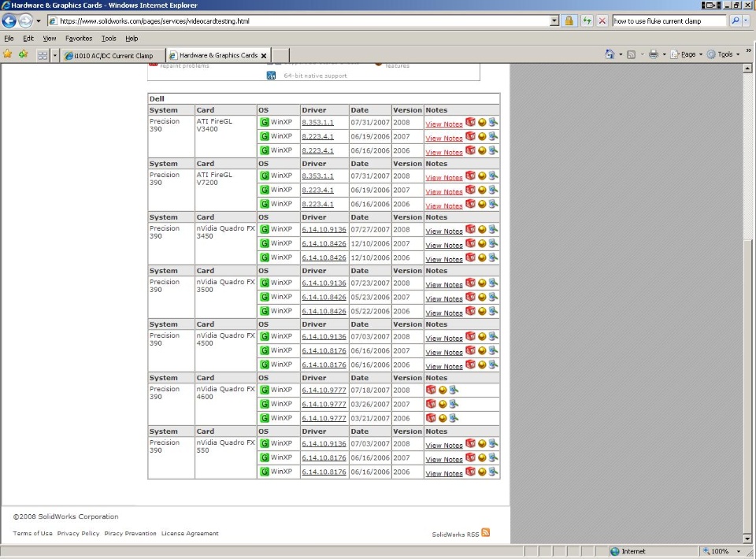Expand the Print button dropdown arrow
Viewport: 756px width, 559px height.
(664, 54)
